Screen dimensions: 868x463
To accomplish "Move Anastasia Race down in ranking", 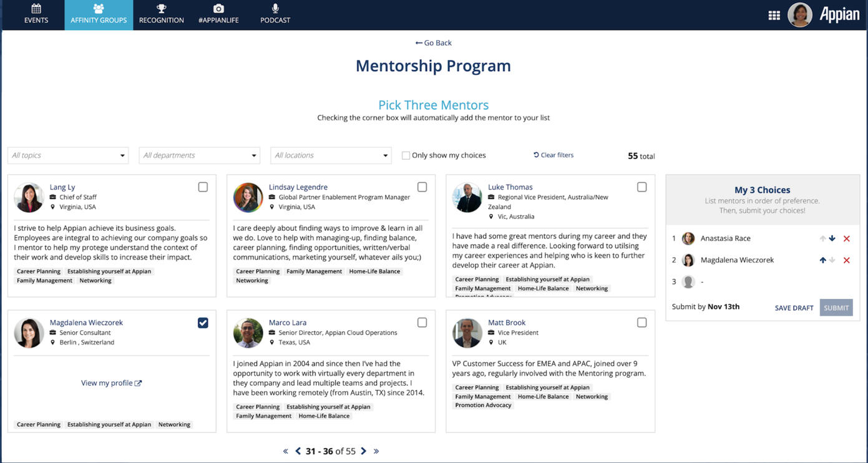I will [x=832, y=238].
